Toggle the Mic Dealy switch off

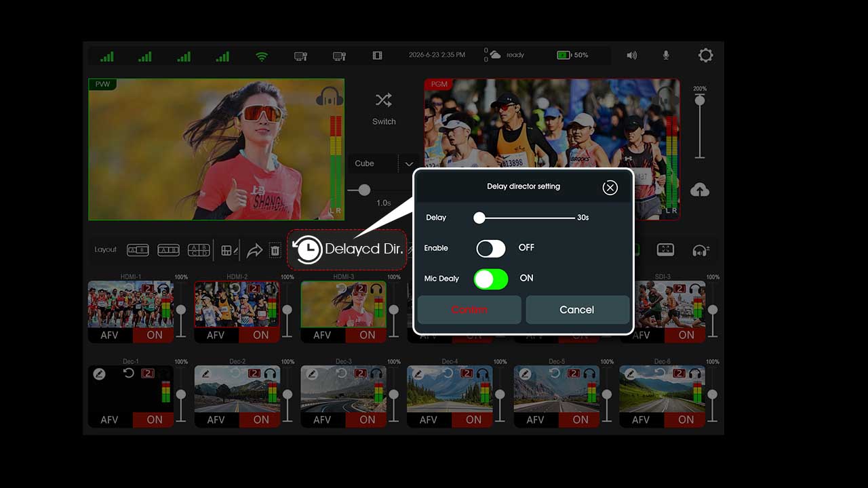491,279
